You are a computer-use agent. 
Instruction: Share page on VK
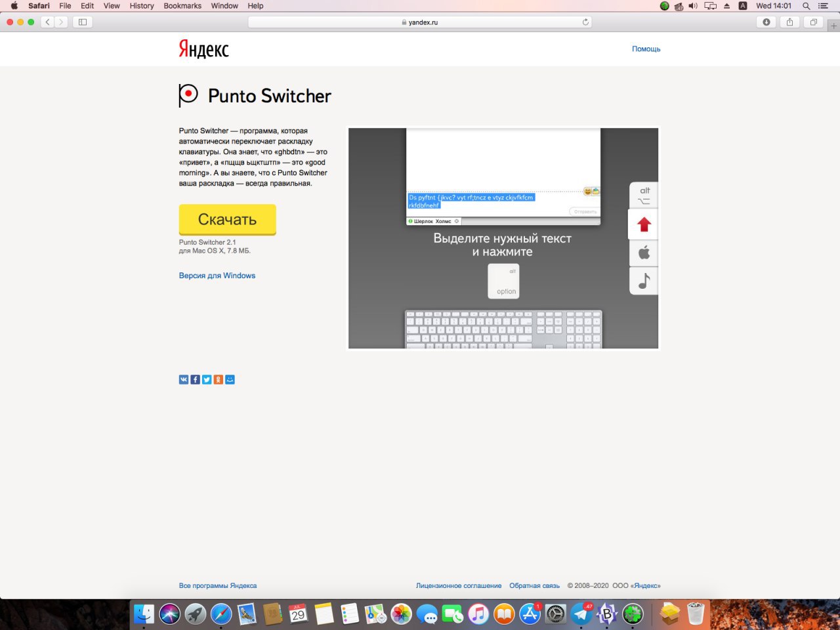(184, 379)
